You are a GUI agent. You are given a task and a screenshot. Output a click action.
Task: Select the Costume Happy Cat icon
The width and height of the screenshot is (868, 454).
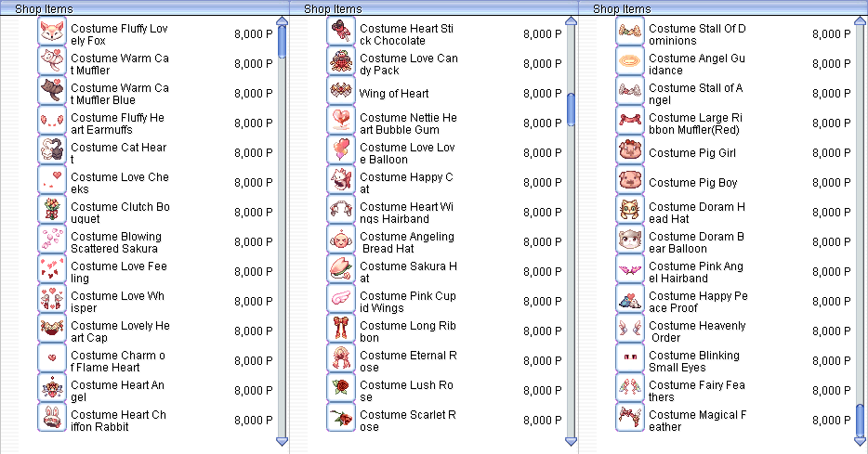pyautogui.click(x=341, y=180)
